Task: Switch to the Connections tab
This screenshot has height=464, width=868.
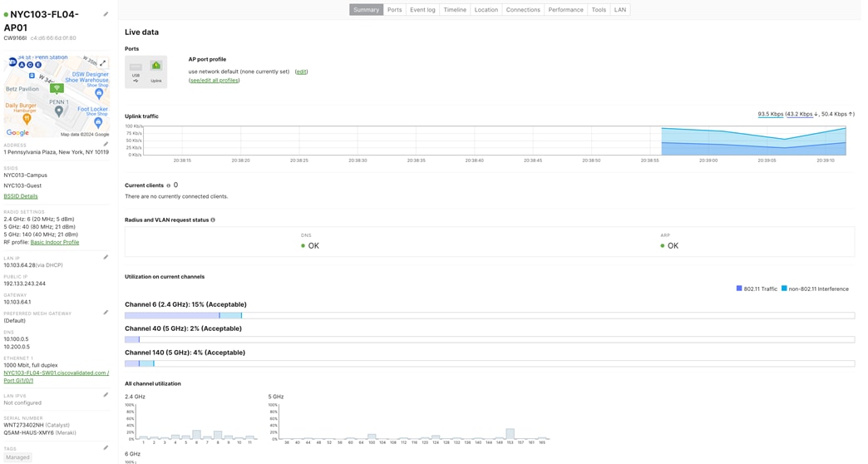Action: (x=523, y=10)
